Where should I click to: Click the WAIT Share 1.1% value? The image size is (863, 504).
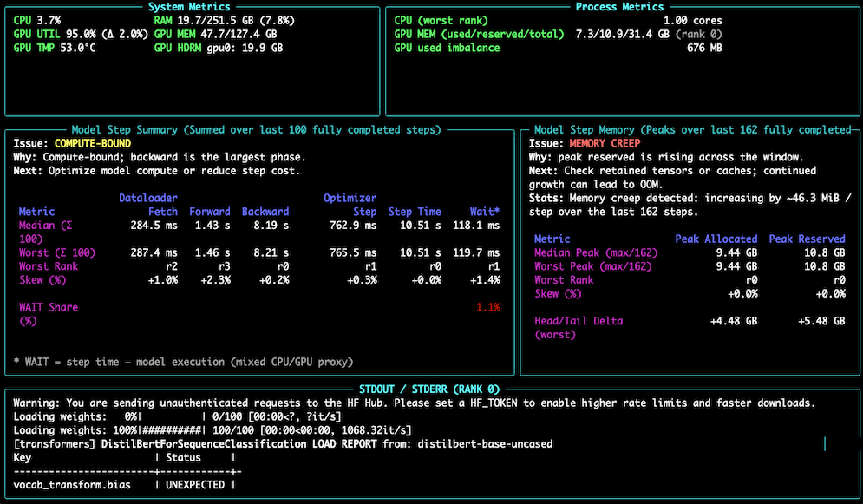487,308
